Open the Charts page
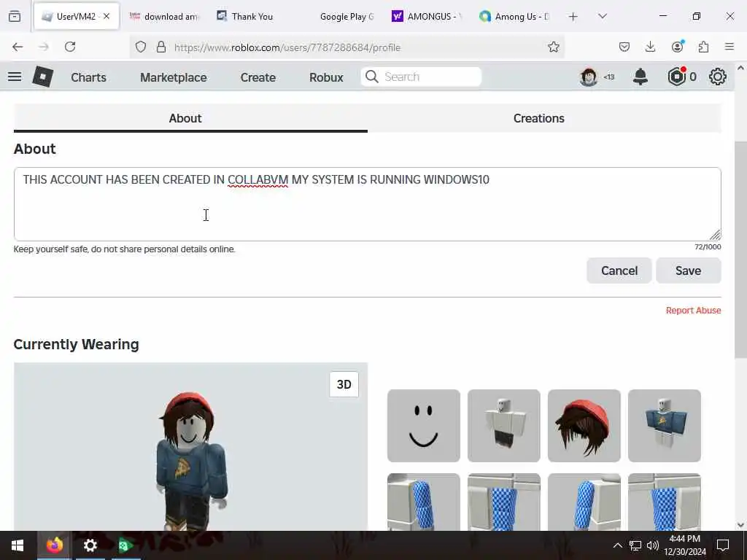Viewport: 747px width, 560px height. [x=88, y=77]
